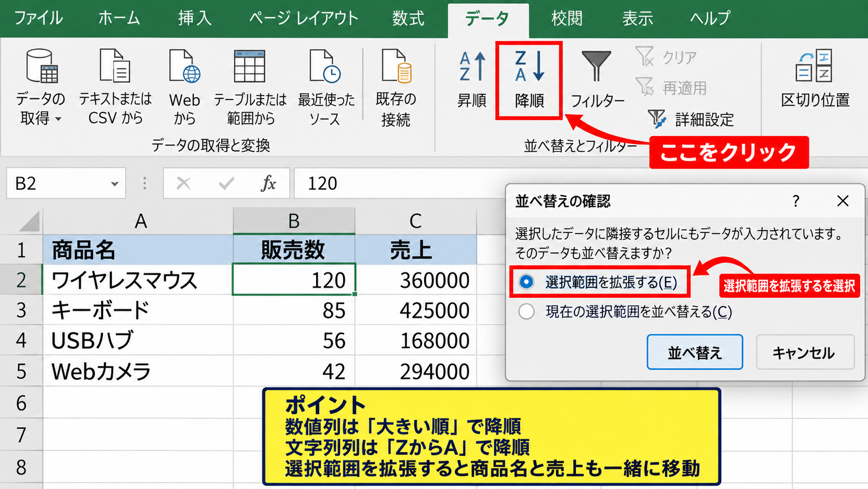Close the 並べ替えの確認 dialog

click(x=843, y=201)
